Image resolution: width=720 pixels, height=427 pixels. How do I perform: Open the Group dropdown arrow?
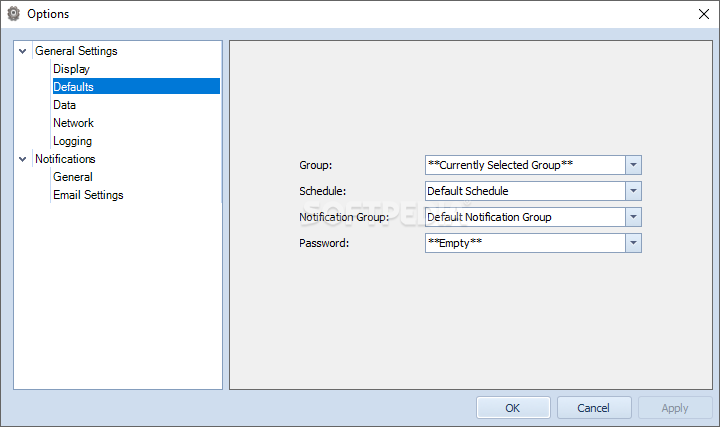click(633, 165)
